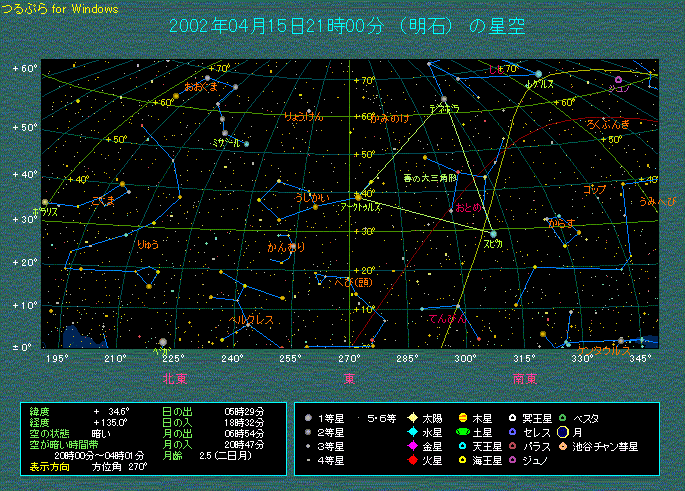Screen dimensions: 685x491
Task: Click the うしかい constellation label
Action: click(312, 197)
